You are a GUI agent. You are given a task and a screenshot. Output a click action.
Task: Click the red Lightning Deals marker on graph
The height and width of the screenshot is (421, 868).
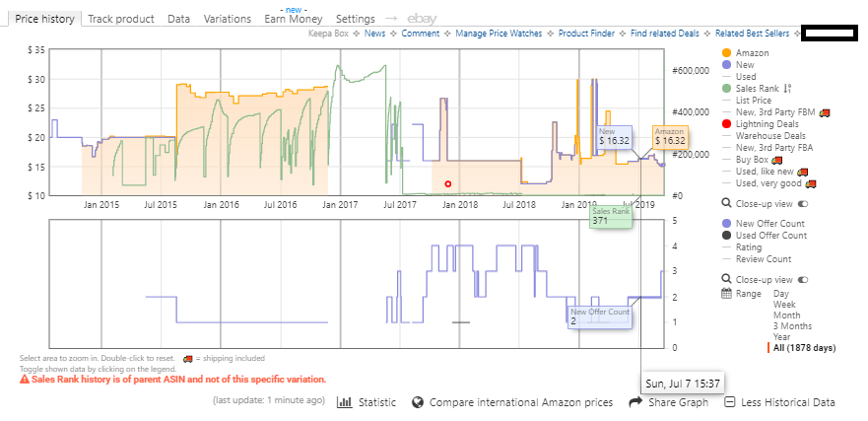tap(448, 184)
